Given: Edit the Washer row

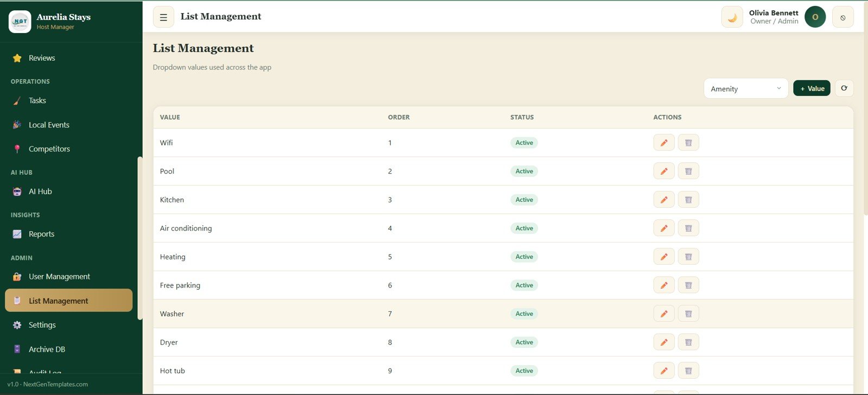Looking at the screenshot, I should coord(663,314).
